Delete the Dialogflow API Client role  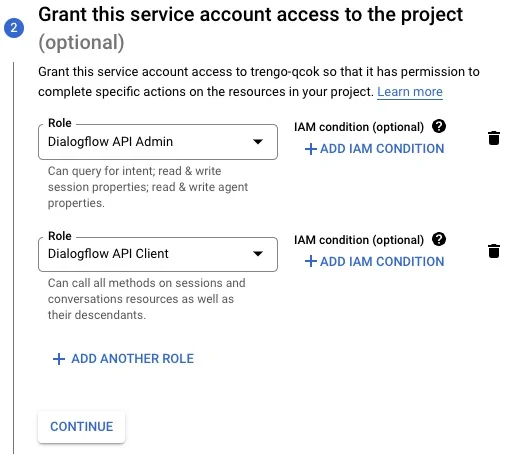click(494, 251)
